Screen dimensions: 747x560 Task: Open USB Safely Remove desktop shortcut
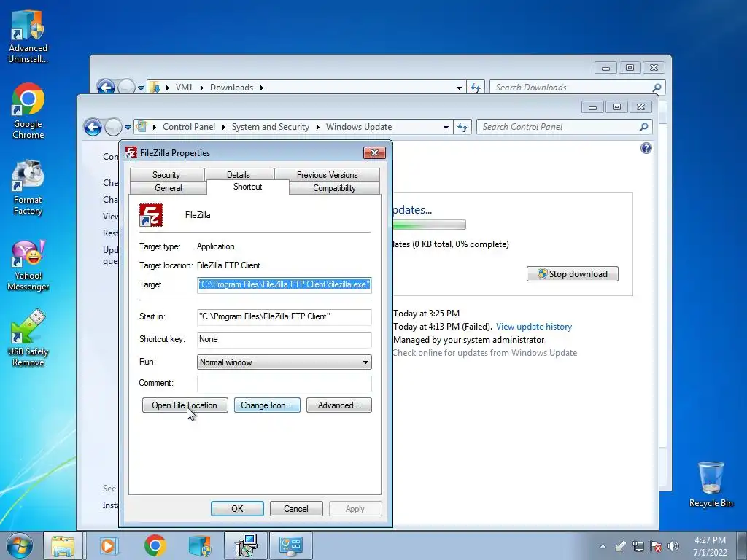[28, 338]
